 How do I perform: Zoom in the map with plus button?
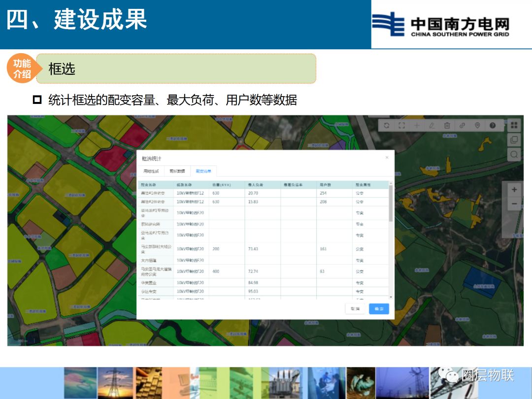pos(514,190)
